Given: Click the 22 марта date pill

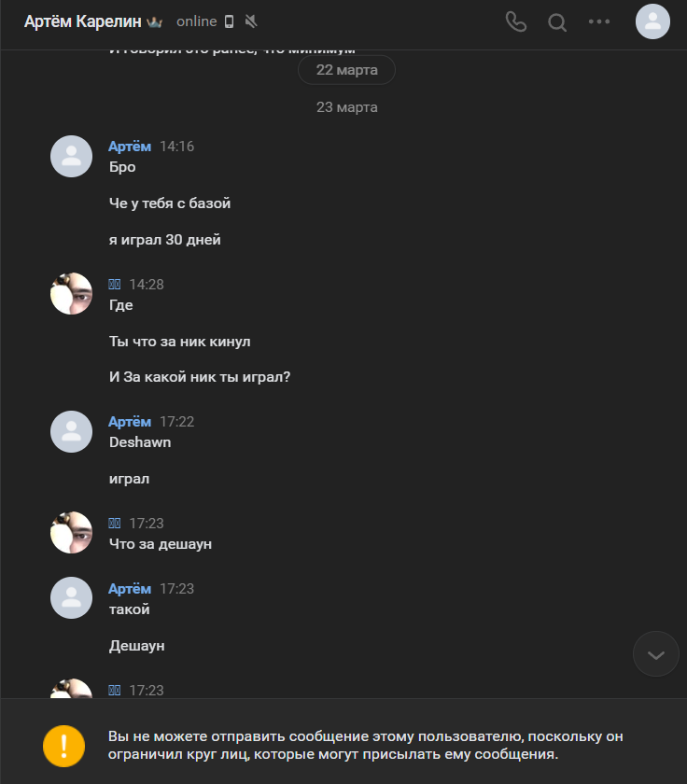Looking at the screenshot, I should 346,70.
